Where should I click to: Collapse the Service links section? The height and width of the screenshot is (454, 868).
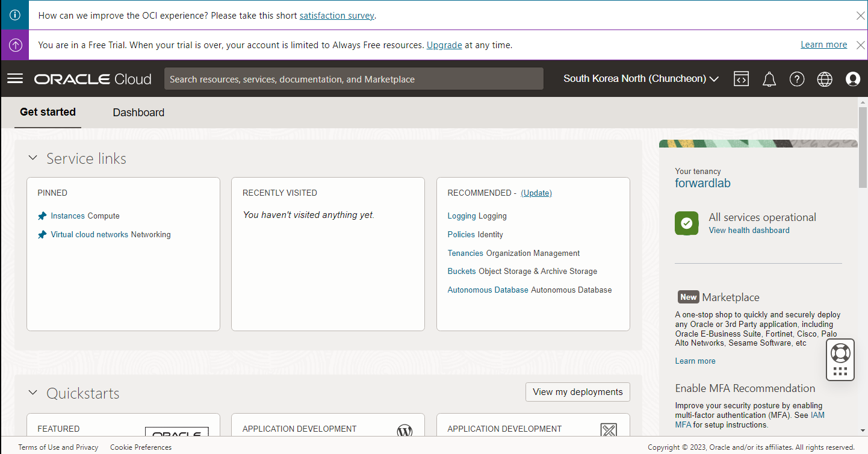(33, 158)
